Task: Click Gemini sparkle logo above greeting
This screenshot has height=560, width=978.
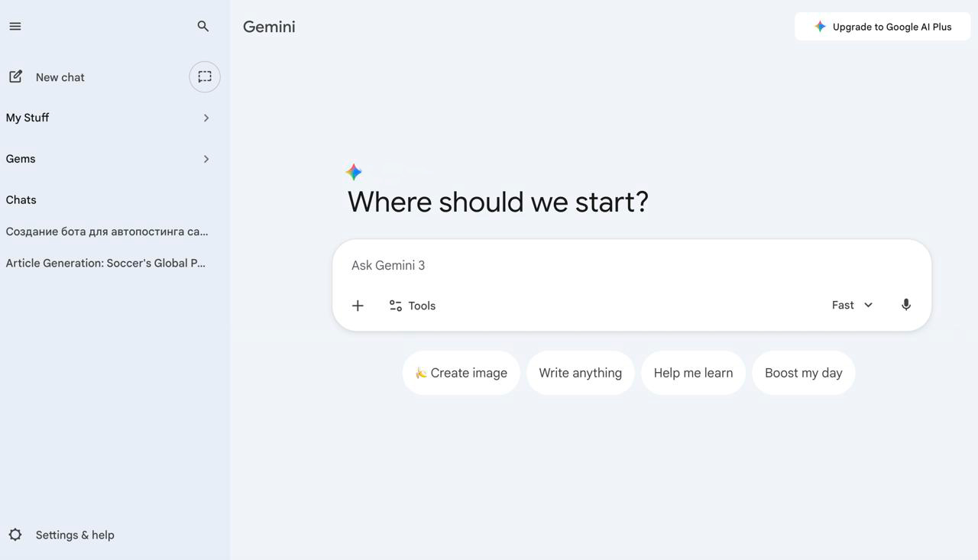Action: coord(354,172)
